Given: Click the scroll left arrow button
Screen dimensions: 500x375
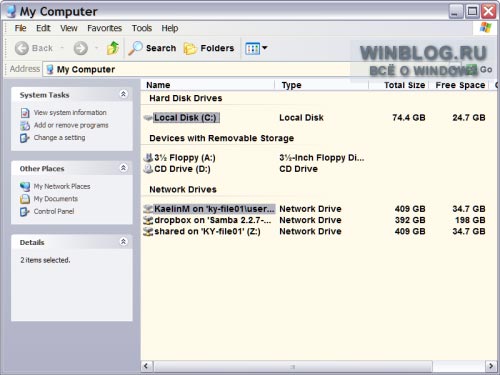Looking at the screenshot, I should [146, 366].
